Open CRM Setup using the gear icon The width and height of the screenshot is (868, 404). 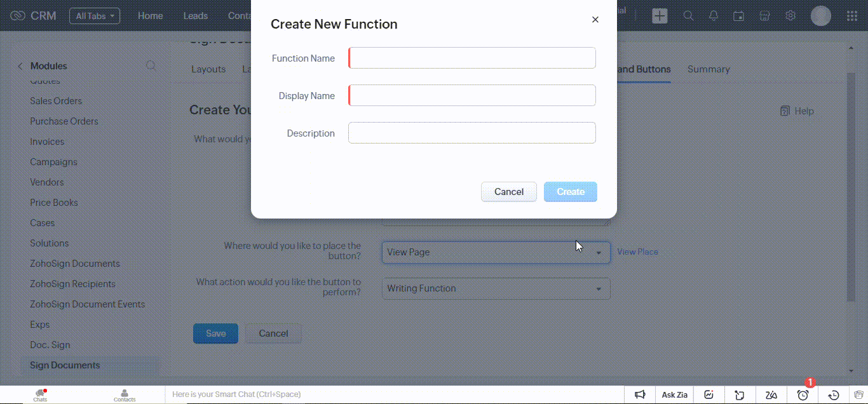(790, 15)
